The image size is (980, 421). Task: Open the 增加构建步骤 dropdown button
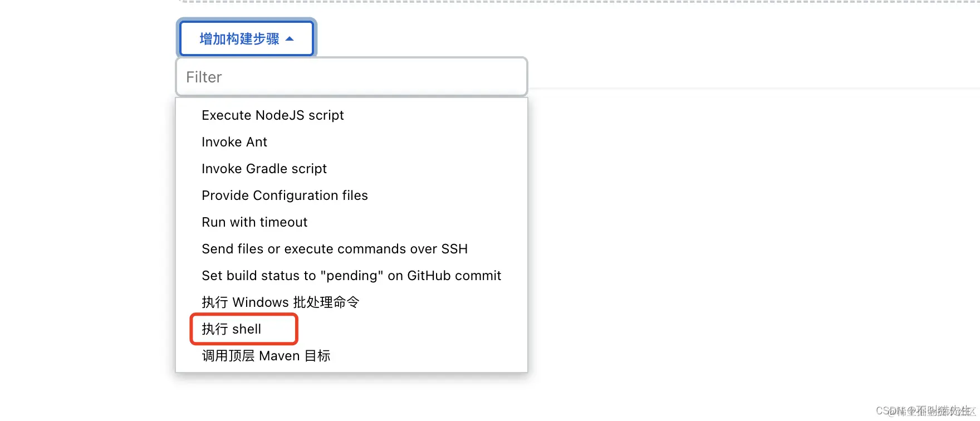pyautogui.click(x=246, y=38)
